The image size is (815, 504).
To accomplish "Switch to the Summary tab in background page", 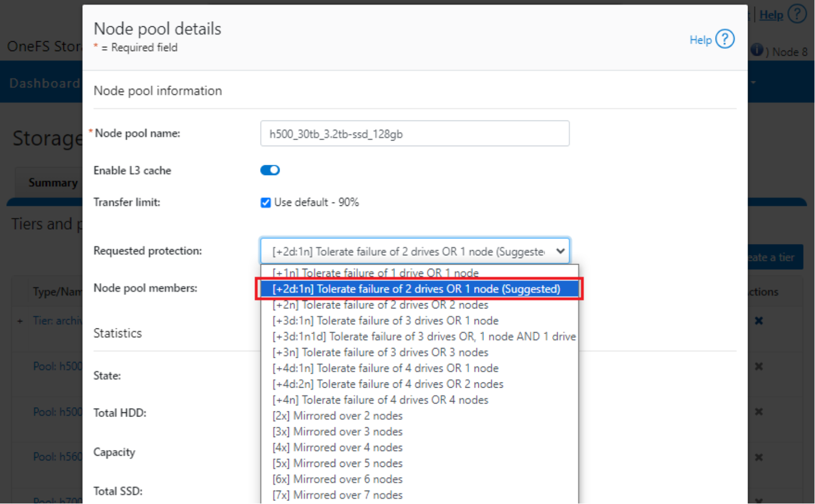I will click(x=53, y=183).
